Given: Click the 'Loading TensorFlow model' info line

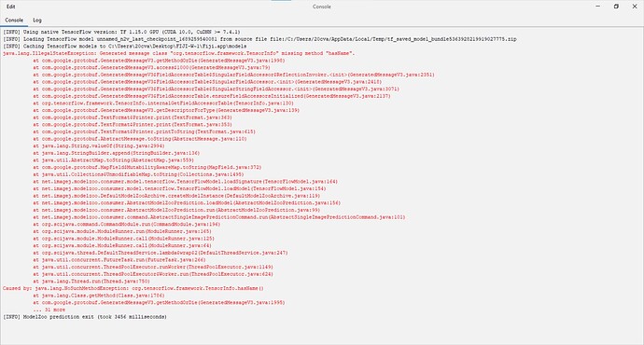Looking at the screenshot, I should click(259, 39).
